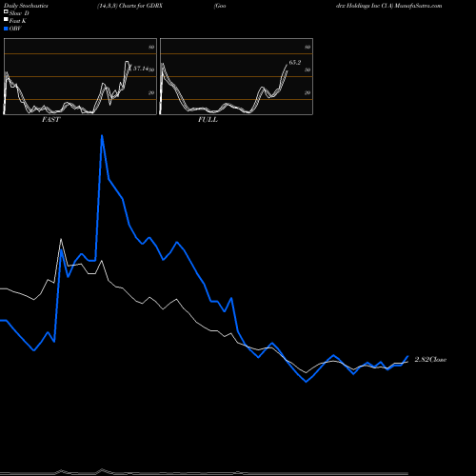Click the 65.2 value in FULL chart
476x476 pixels.
point(295,63)
